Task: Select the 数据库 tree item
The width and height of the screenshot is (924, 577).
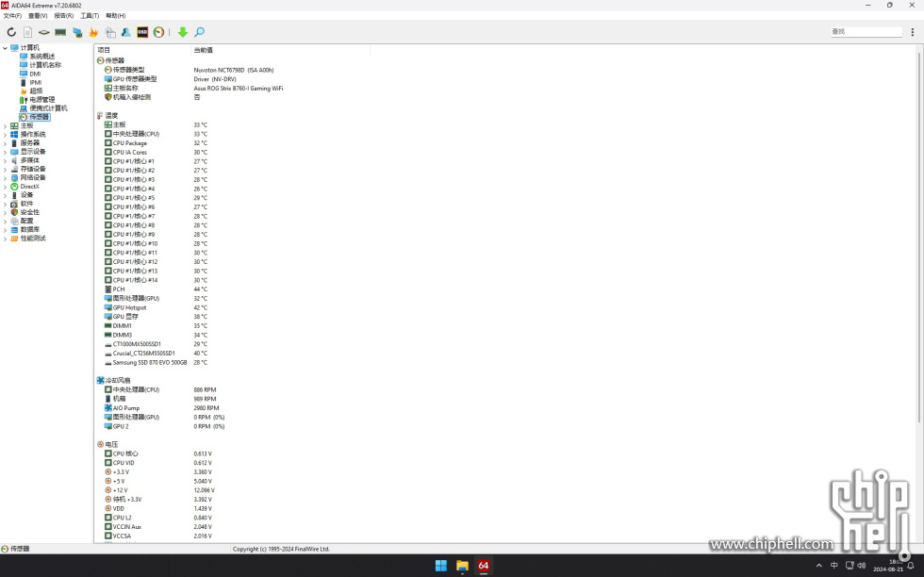Action: tap(30, 230)
